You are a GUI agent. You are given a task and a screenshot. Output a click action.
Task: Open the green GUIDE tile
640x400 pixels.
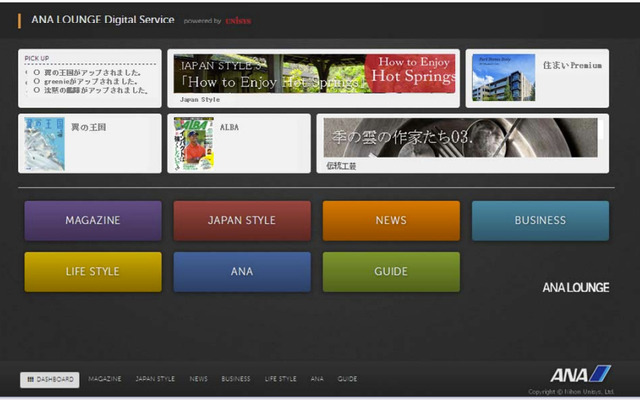coord(391,272)
